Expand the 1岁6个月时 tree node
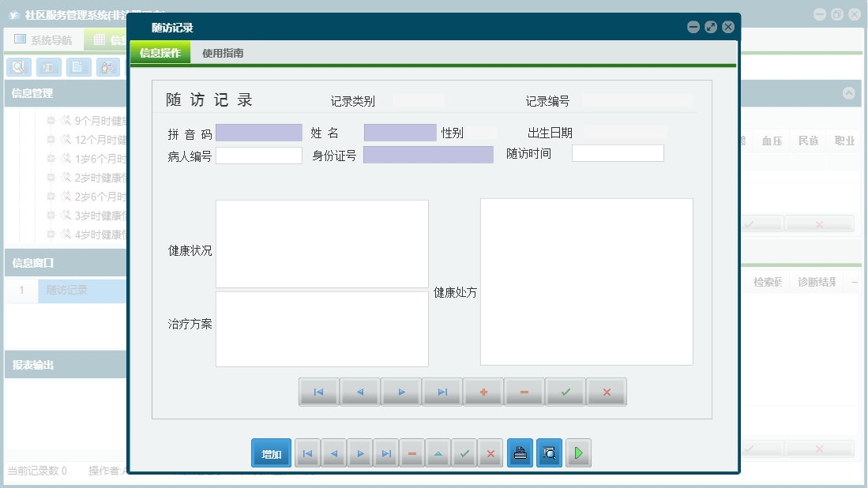Viewport: 868px width, 488px height. [x=51, y=158]
